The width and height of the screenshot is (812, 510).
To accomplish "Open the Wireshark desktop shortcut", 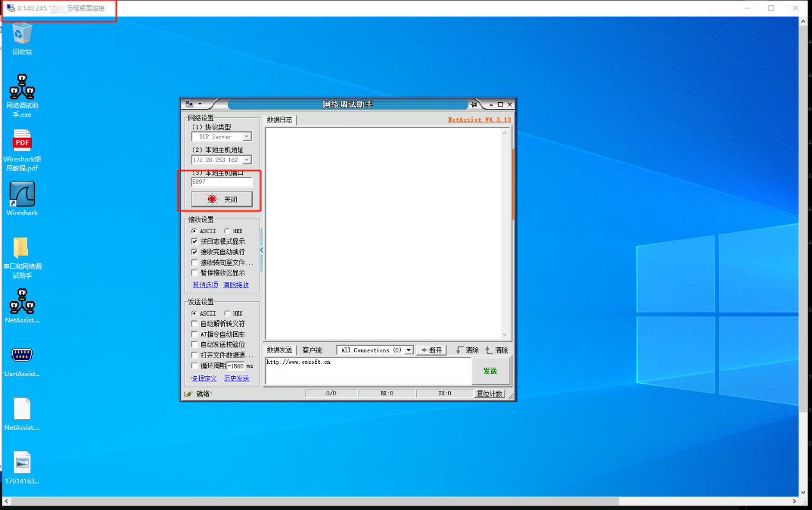I will click(x=22, y=195).
